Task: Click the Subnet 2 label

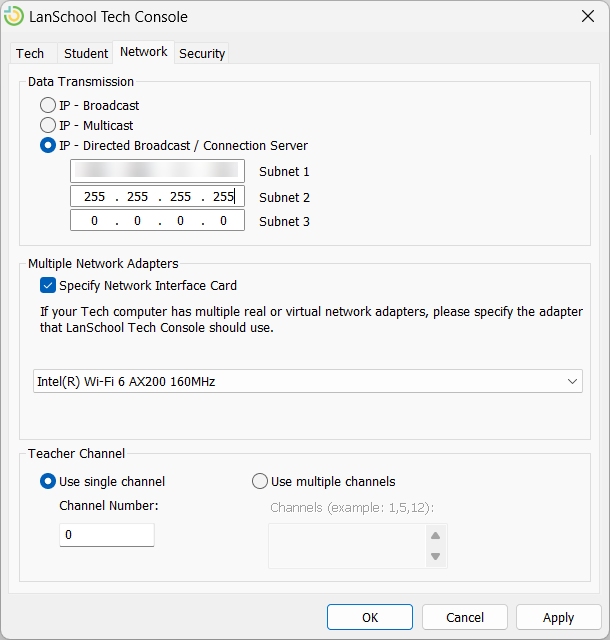Action: (x=285, y=198)
